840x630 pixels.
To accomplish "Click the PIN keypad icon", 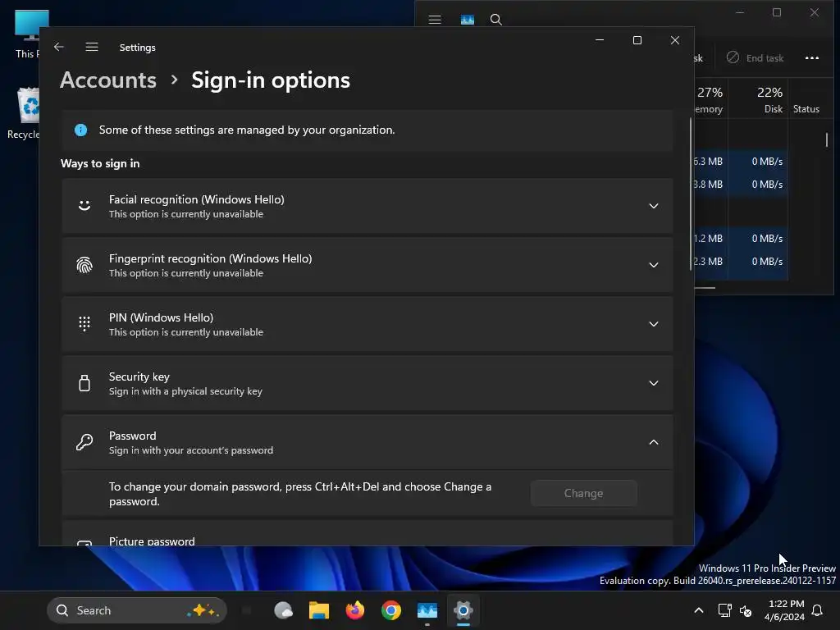I will (84, 323).
